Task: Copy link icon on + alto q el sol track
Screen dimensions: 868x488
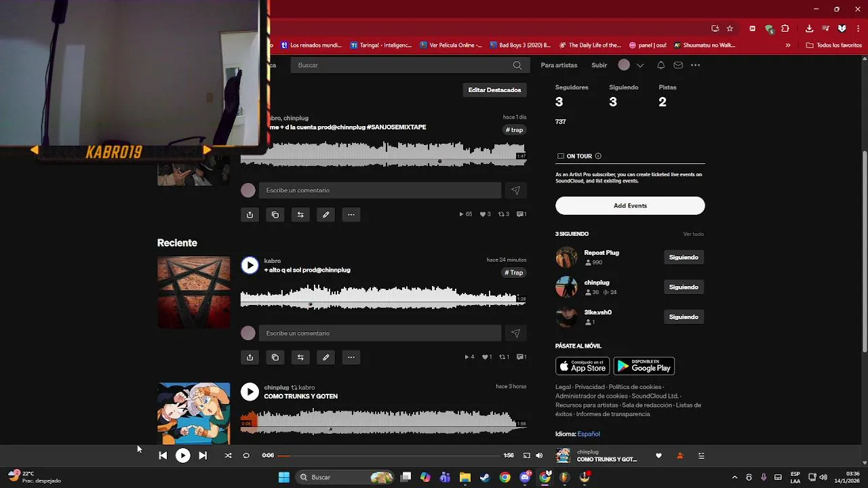Action: click(275, 357)
